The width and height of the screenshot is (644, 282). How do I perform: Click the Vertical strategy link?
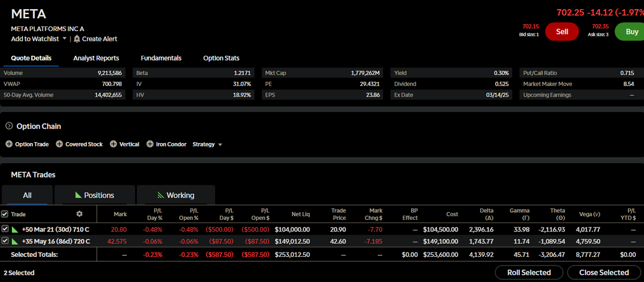click(129, 144)
